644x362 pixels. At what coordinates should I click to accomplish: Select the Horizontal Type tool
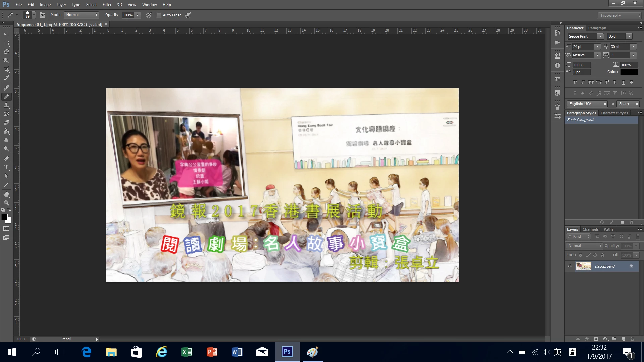(6, 167)
